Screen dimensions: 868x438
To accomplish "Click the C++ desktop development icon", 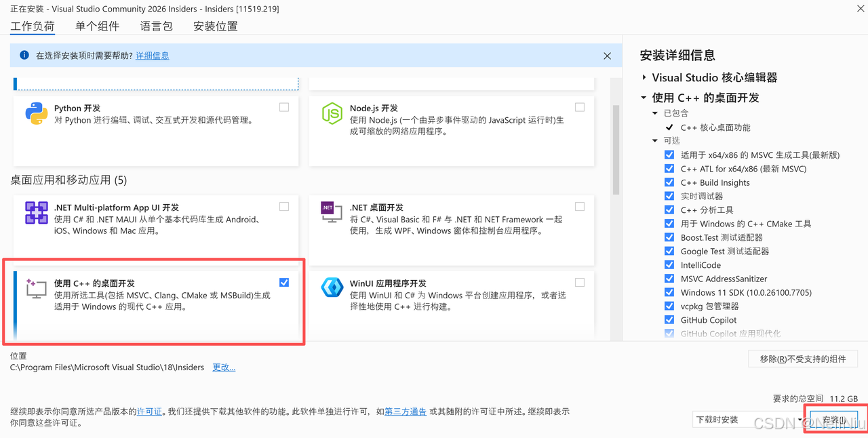I will (37, 288).
